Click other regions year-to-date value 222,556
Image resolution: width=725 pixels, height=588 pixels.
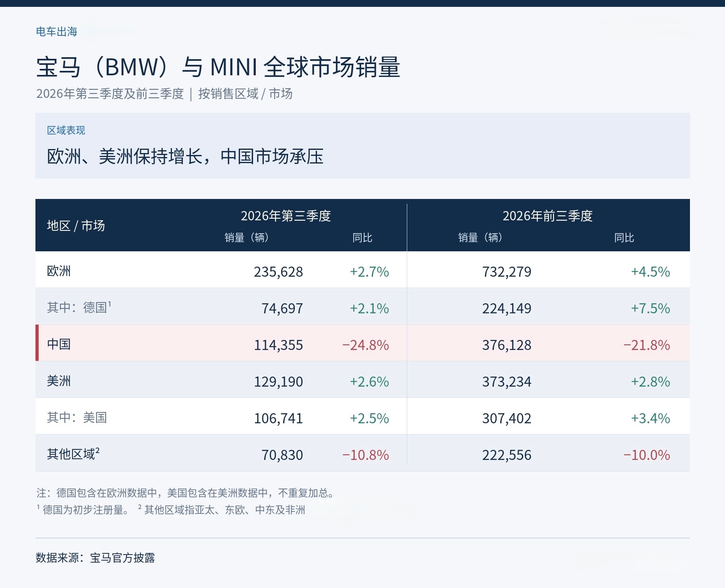[507, 455]
